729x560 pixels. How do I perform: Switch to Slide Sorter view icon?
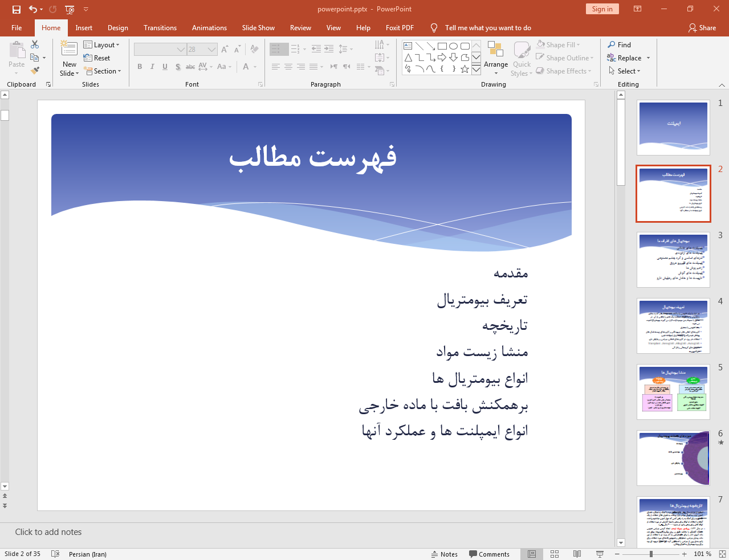(554, 554)
